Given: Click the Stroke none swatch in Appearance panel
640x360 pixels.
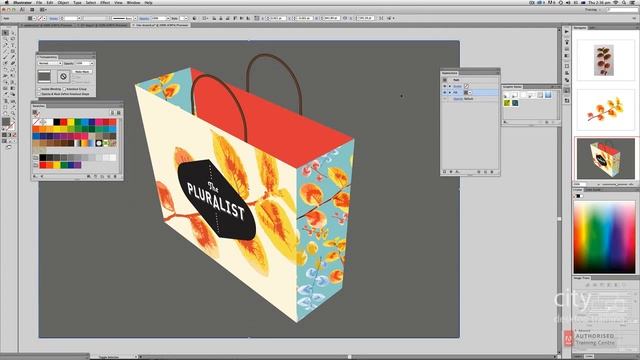Looking at the screenshot, I should pyautogui.click(x=467, y=86).
